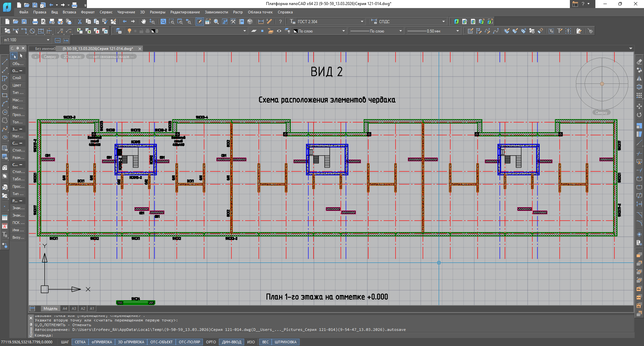Click the Open folder icon in the standard toolbar
644x346 pixels.
coord(16,21)
